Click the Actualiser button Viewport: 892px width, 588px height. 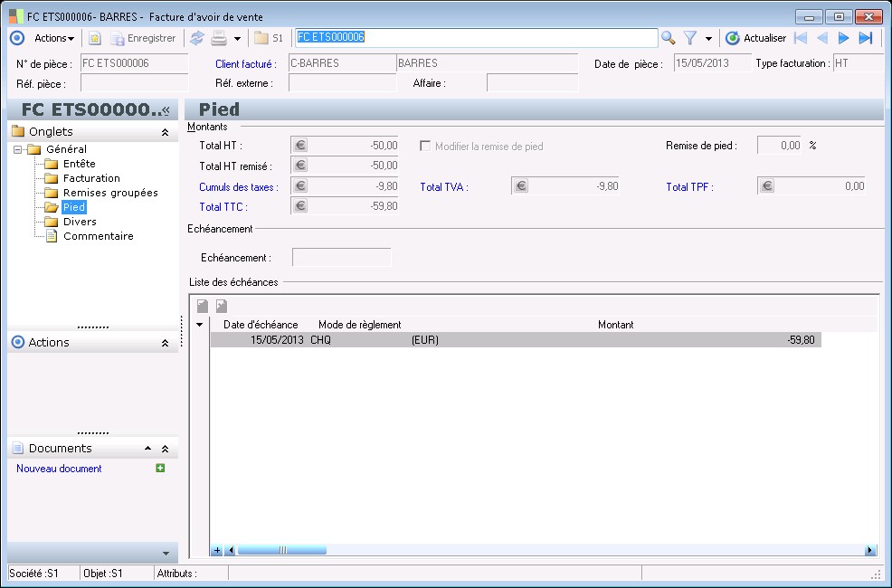tap(755, 38)
